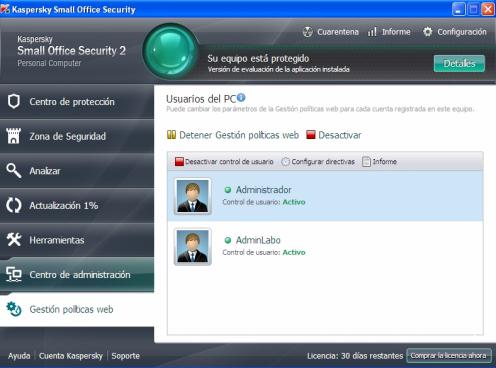
Task: Click red icon of Desactivar control de usuario
Action: tap(179, 162)
